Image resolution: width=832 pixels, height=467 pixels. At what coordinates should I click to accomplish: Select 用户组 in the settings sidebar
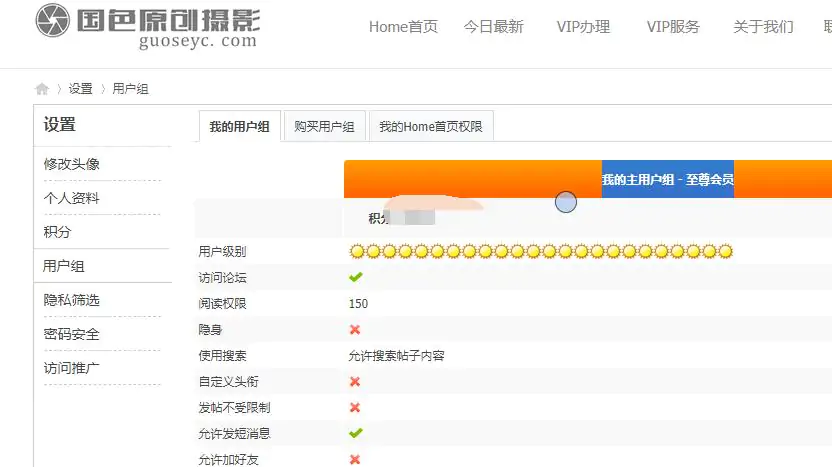coord(64,266)
